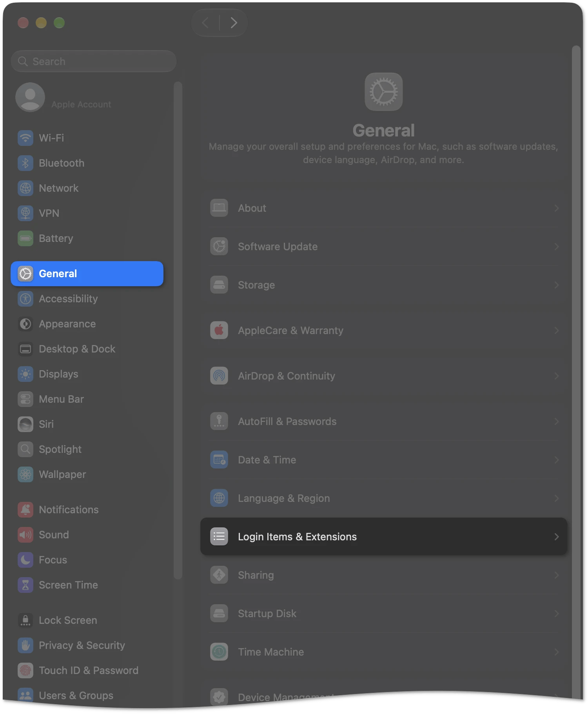Image resolution: width=588 pixels, height=714 pixels.
Task: Open Users & Groups in sidebar
Action: tap(87, 696)
